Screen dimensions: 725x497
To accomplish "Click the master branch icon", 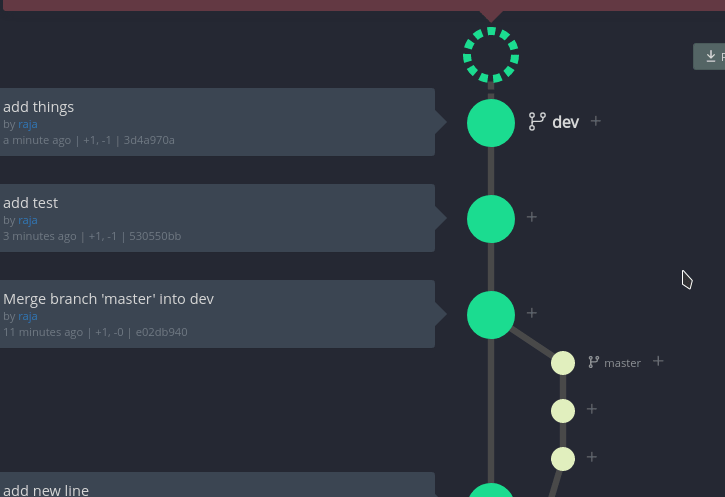I will pos(594,362).
